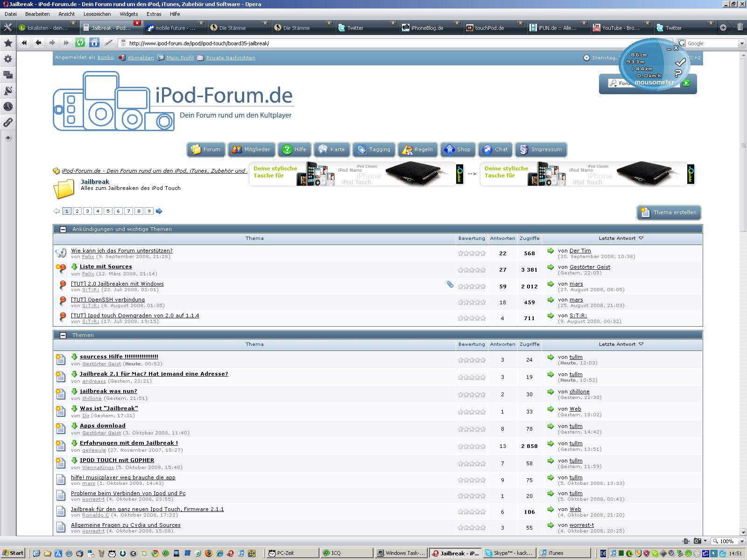
Task: Click the Abmelden link
Action: 141,58
